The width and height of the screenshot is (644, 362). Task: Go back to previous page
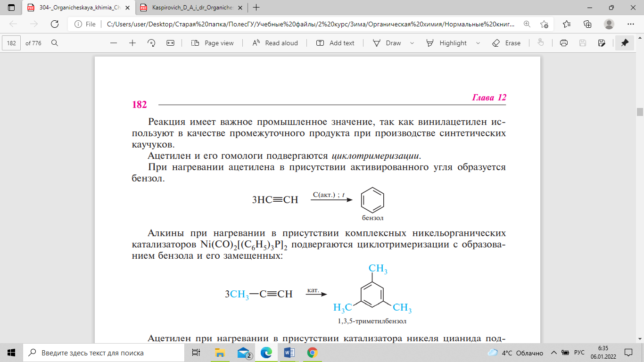[x=13, y=24]
